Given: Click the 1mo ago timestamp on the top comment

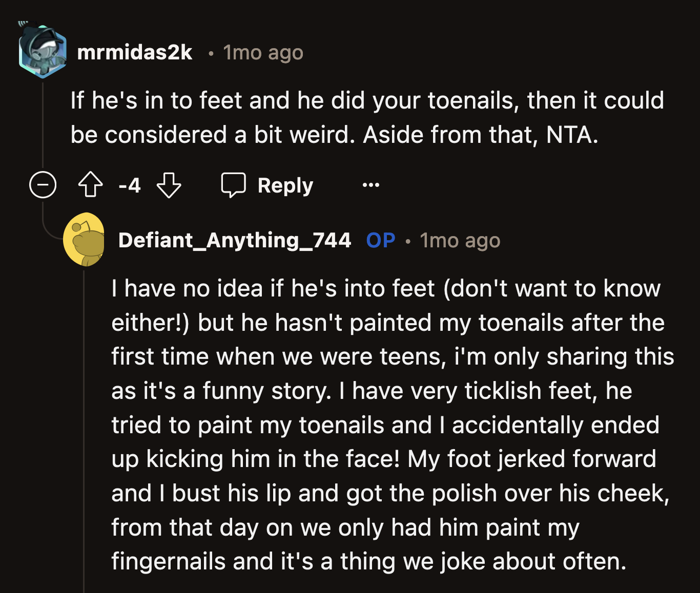Looking at the screenshot, I should (262, 52).
